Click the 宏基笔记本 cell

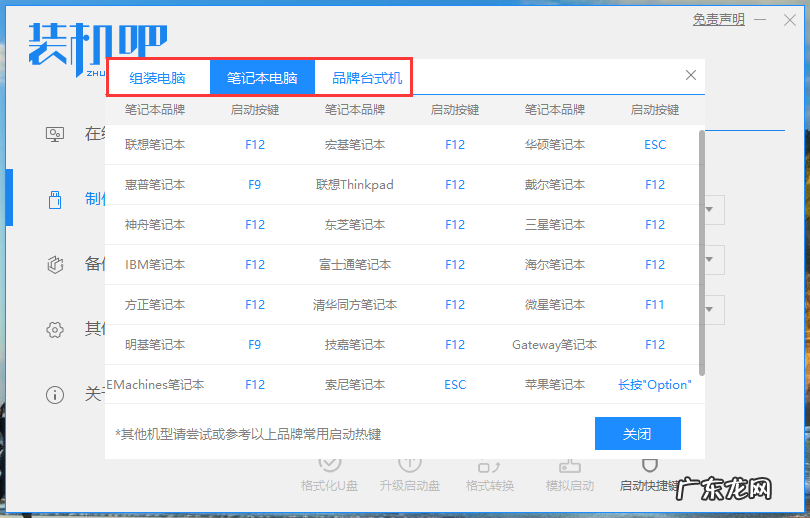click(355, 145)
